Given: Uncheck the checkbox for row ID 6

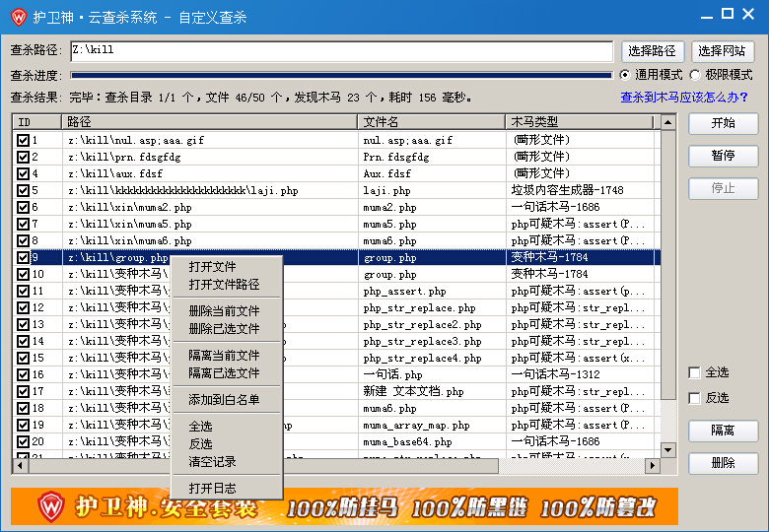Looking at the screenshot, I should coord(23,207).
